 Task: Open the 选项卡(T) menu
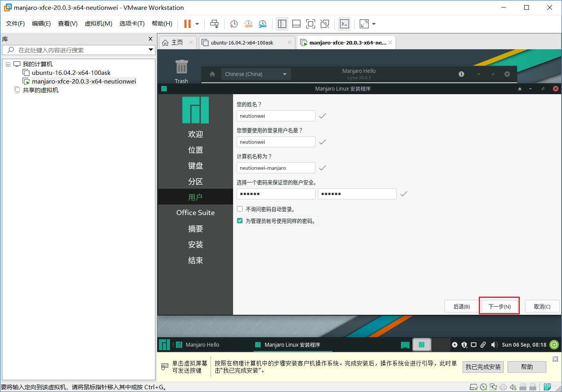tap(132, 24)
